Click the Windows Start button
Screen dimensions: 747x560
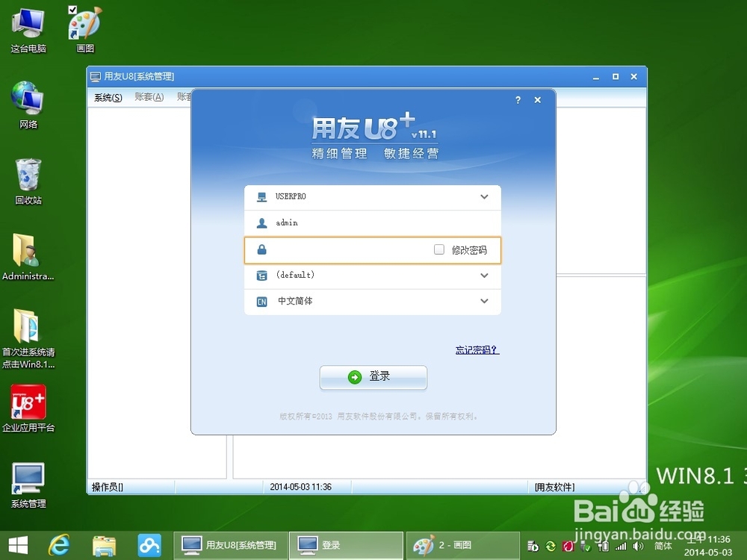coord(18,545)
